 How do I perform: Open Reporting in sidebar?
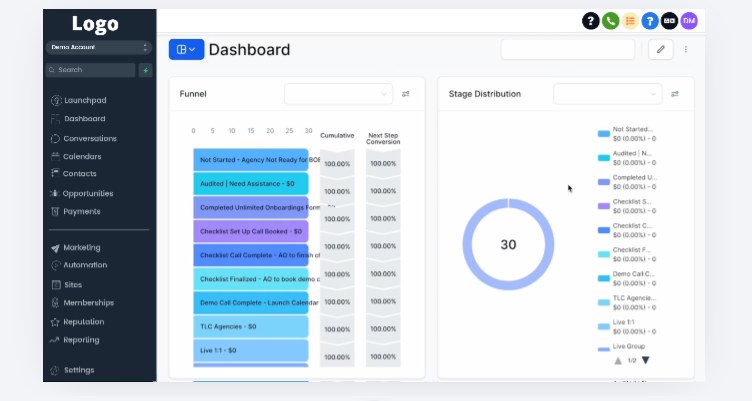click(75, 340)
